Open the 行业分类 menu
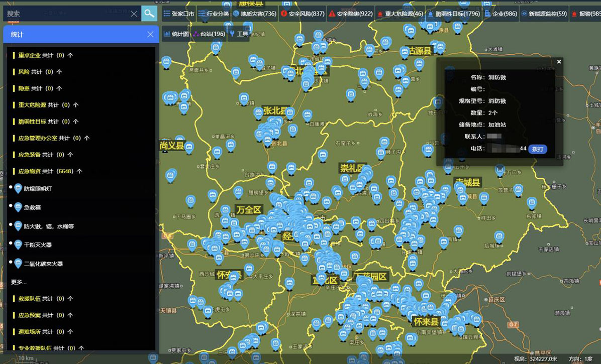This screenshot has width=601, height=364. [x=214, y=14]
